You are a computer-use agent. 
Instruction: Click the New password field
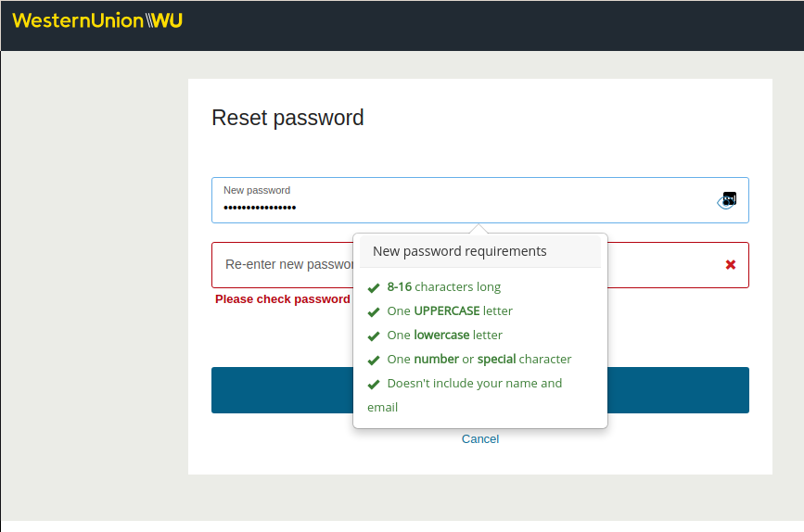480,200
